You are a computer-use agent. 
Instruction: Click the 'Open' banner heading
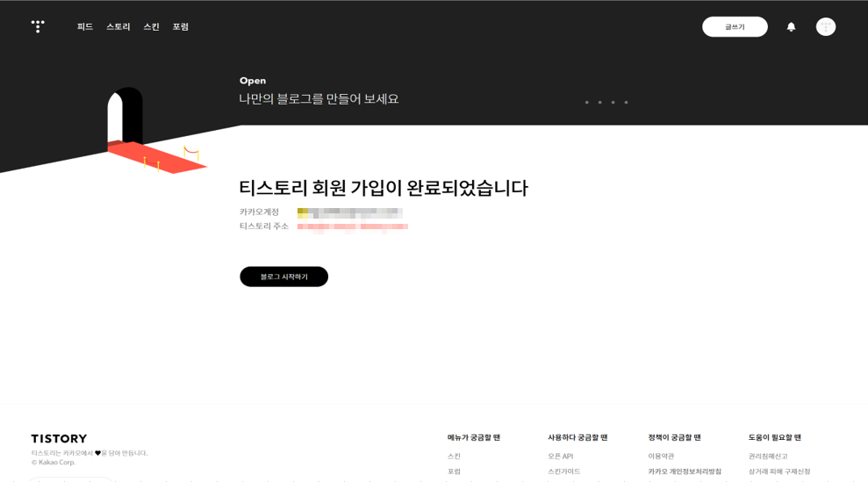[x=253, y=81]
